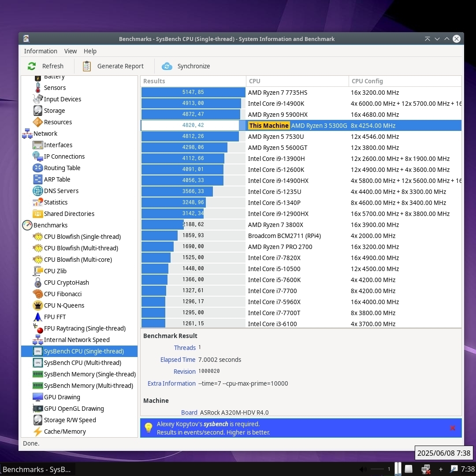Click the white square tray icon

409,469
